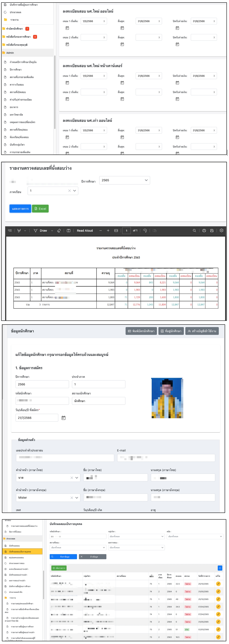Export the report with the Excel button
229x644 pixels.
[x=40, y=209]
